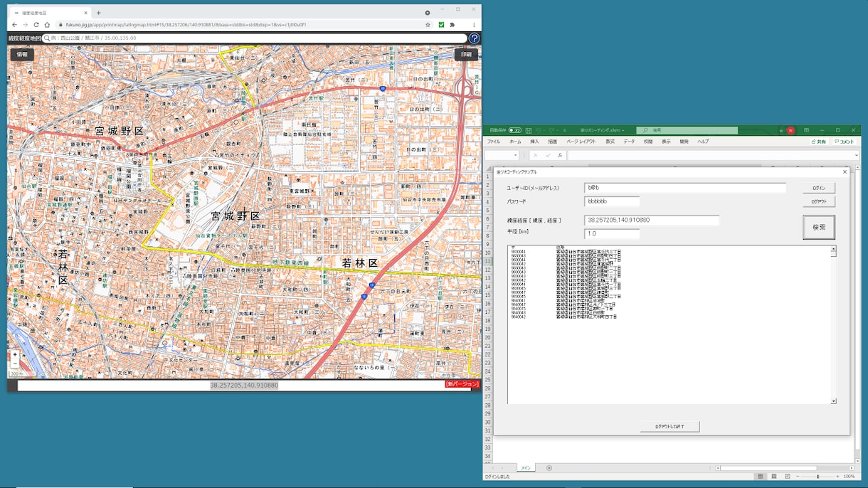This screenshot has height=488, width=868.
Task: Open the ページレイアウト ribbon tab
Action: (x=581, y=142)
